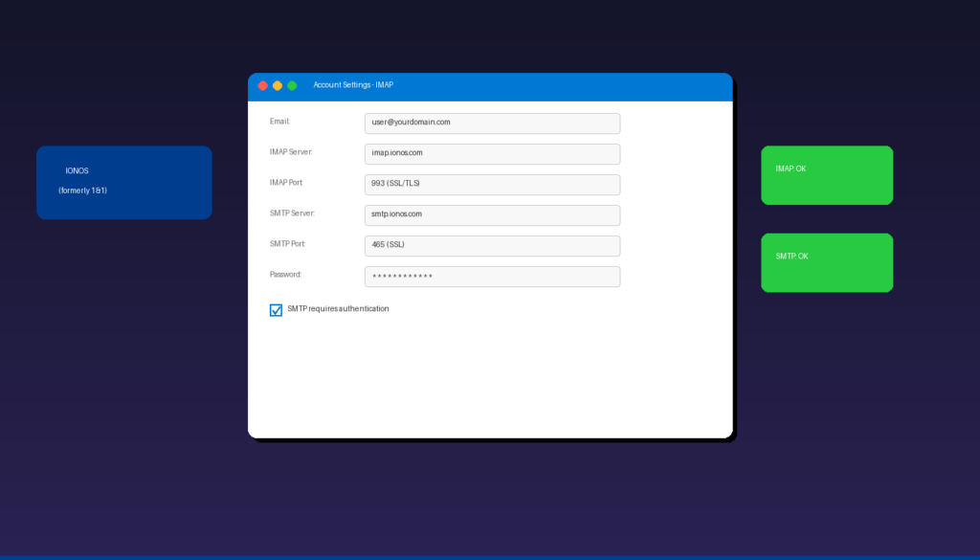
Task: Select the IMAP Server field
Action: click(x=491, y=153)
